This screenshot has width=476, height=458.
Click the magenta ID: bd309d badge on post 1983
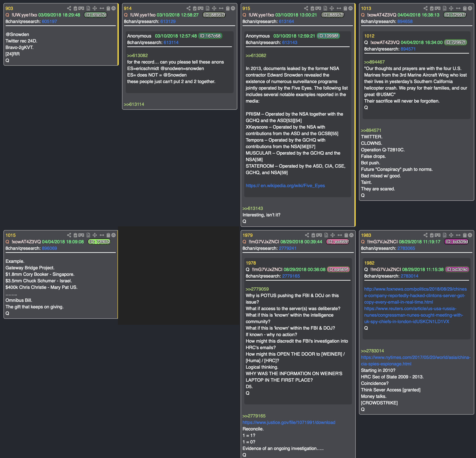[x=456, y=242]
